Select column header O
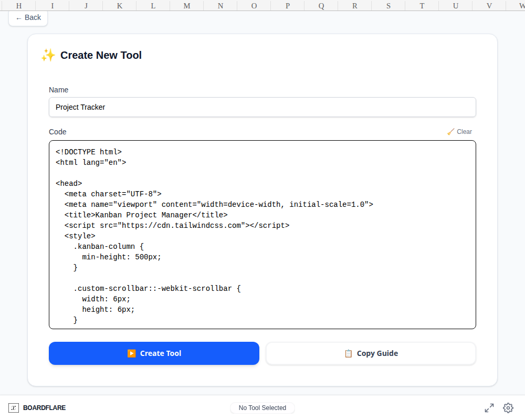Screen dimensions: 525x420 (x=254, y=6)
